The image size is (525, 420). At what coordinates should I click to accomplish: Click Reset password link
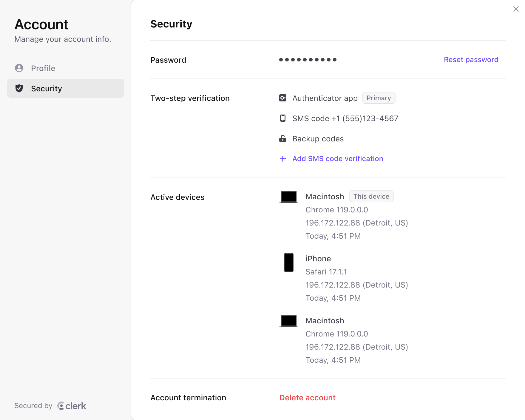tap(471, 60)
